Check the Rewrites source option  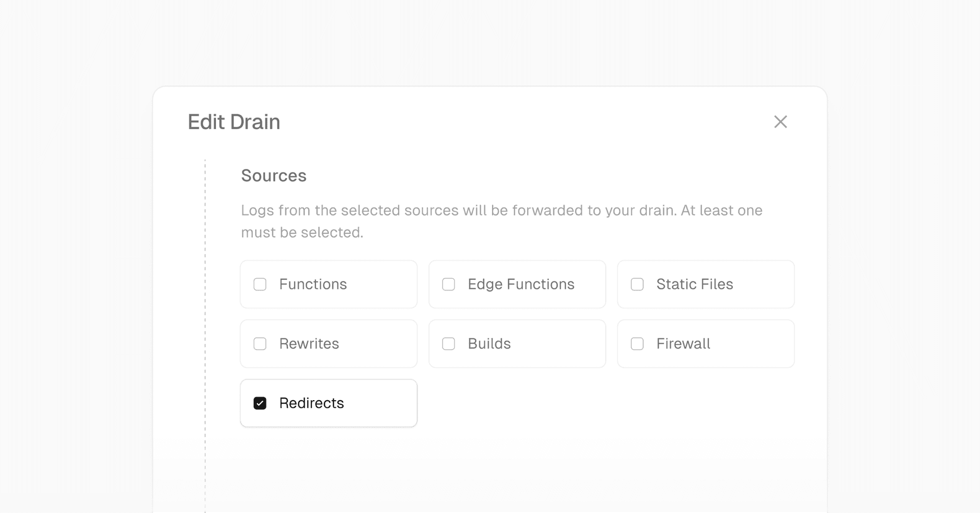260,344
